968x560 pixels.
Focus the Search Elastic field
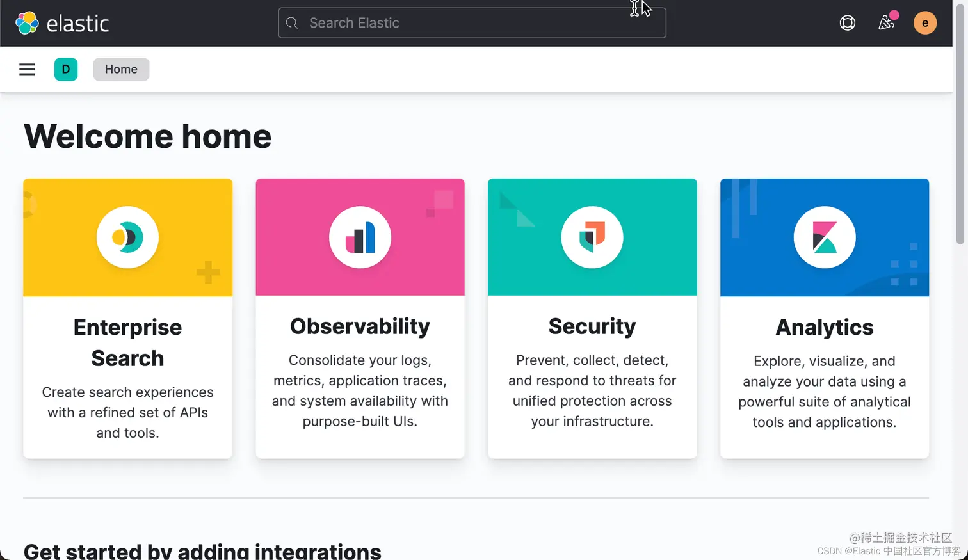click(472, 23)
